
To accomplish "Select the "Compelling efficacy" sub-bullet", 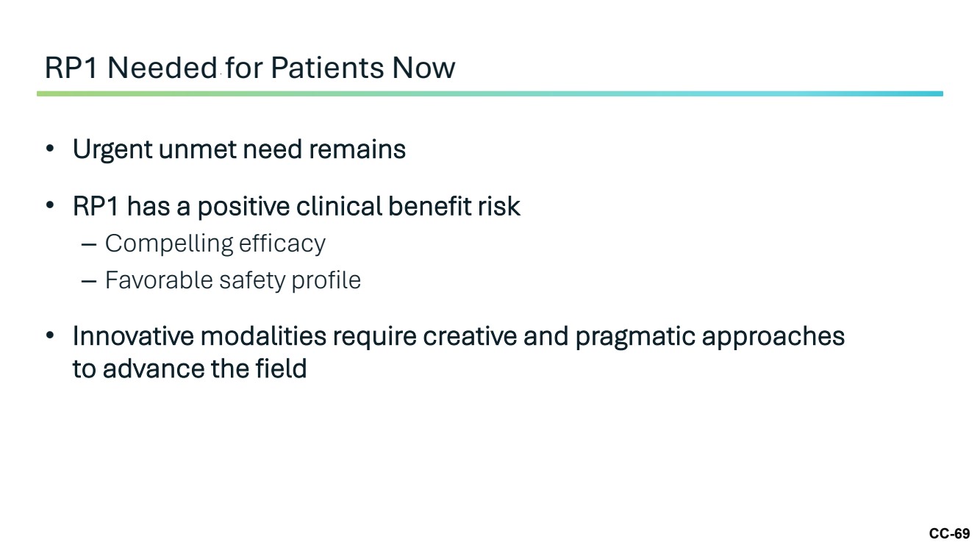I will pos(215,243).
